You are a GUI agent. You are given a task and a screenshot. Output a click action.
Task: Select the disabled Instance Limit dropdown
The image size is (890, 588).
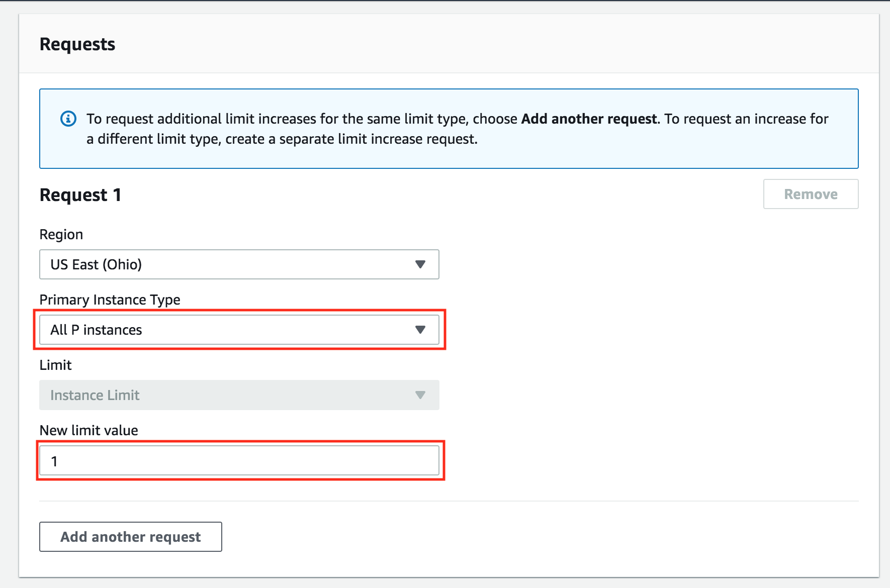239,395
